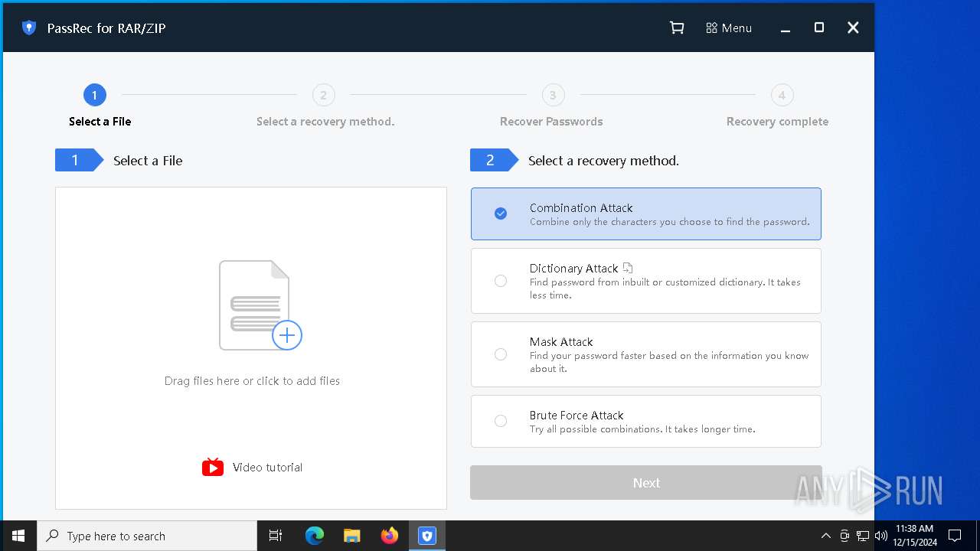Open the Video tutorial link
The height and width of the screenshot is (551, 980).
(267, 467)
